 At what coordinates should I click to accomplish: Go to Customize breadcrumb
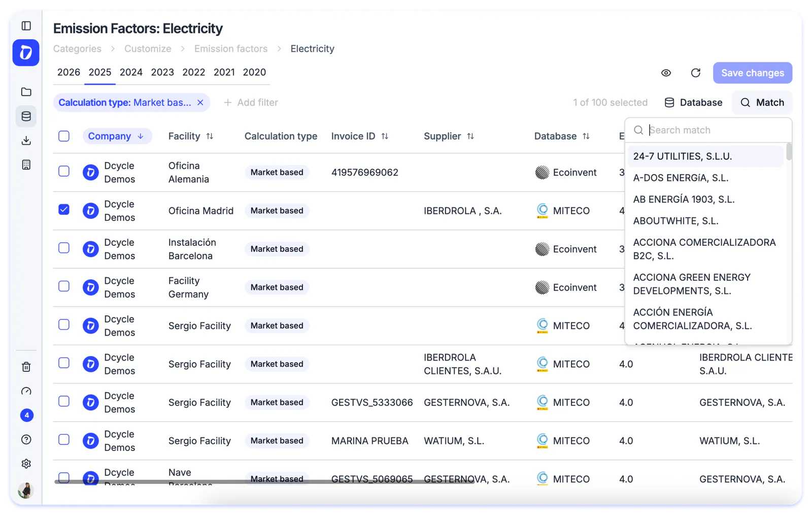[x=148, y=49]
